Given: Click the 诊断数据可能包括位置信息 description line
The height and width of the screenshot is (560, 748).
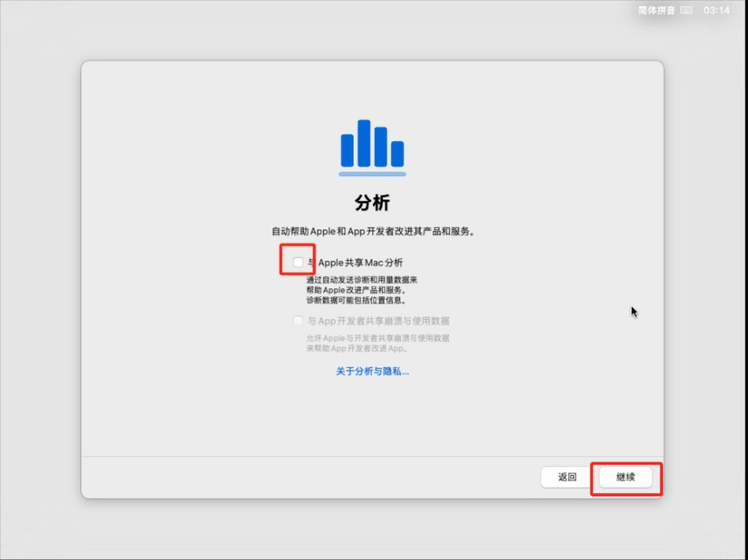Looking at the screenshot, I should tap(356, 300).
